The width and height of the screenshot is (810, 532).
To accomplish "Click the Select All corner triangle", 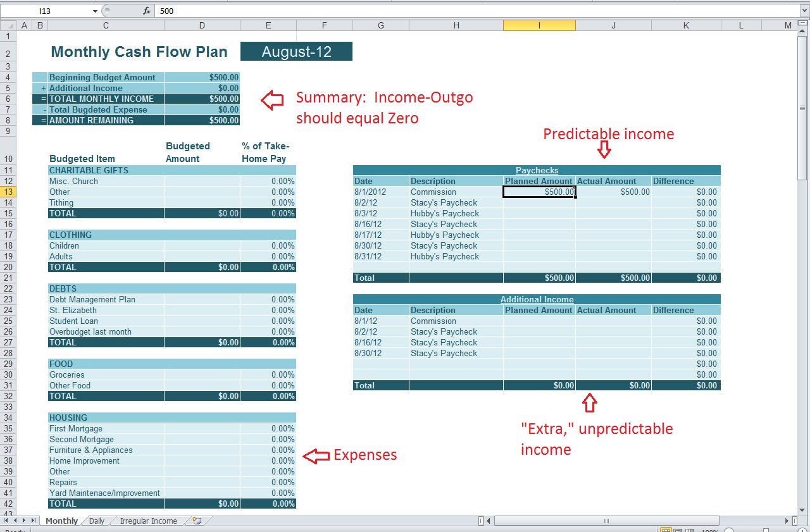I will [8, 25].
